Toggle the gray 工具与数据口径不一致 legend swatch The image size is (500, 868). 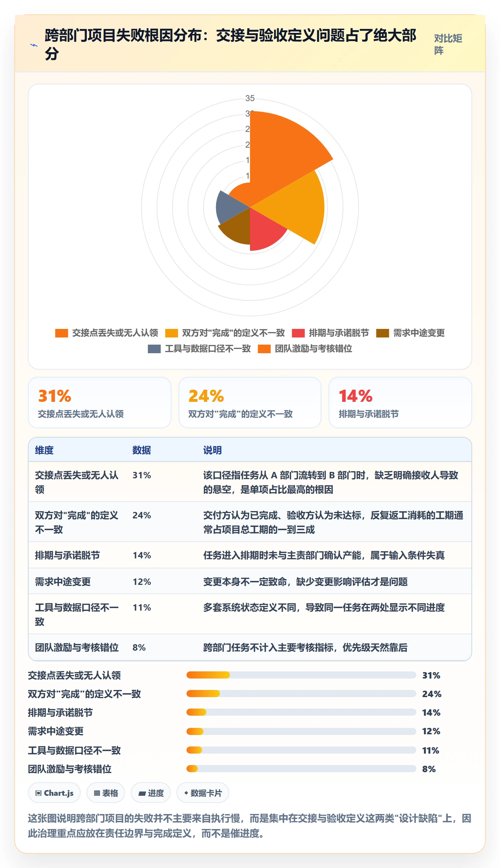[x=154, y=349]
